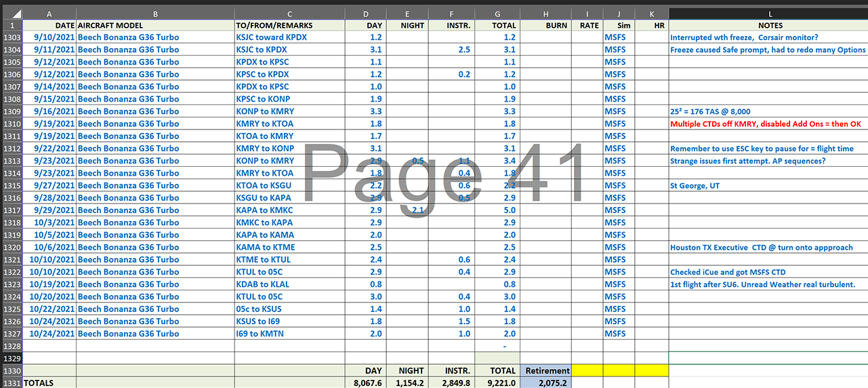This screenshot has width=868, height=388.
Task: Click yellow highlighted cell in column J
Action: [x=619, y=370]
